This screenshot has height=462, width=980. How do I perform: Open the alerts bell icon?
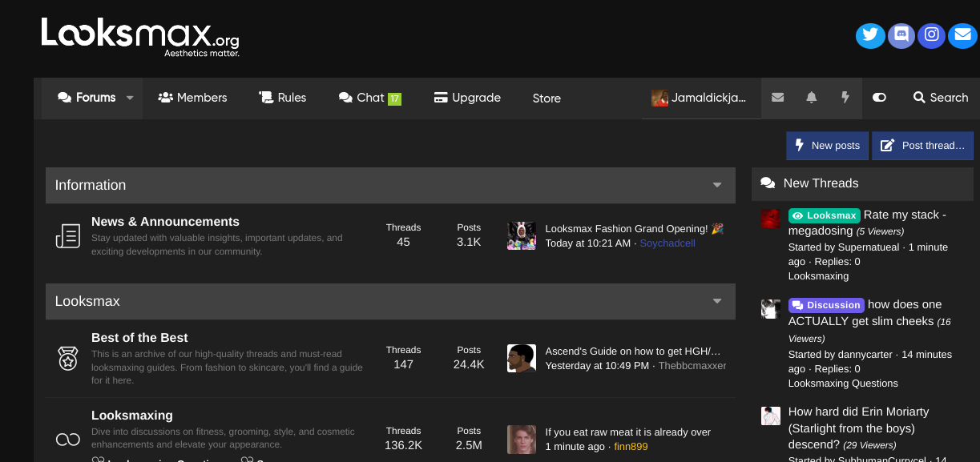tap(812, 98)
